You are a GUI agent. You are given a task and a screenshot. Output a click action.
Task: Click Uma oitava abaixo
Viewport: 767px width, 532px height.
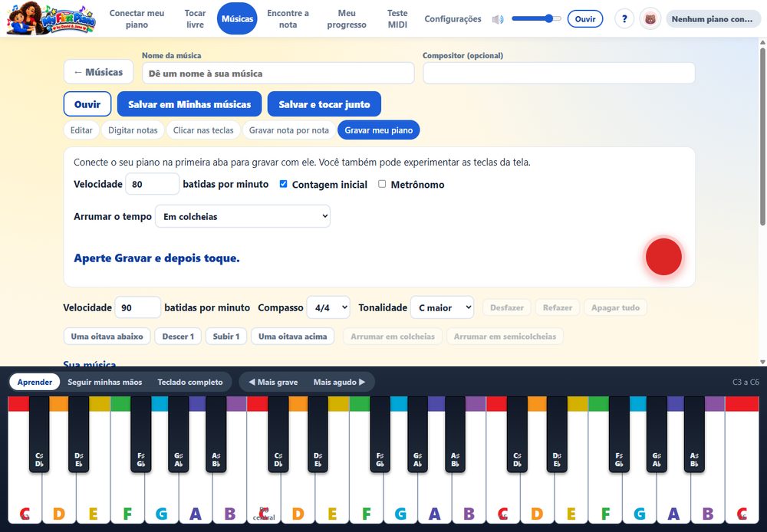tap(107, 337)
